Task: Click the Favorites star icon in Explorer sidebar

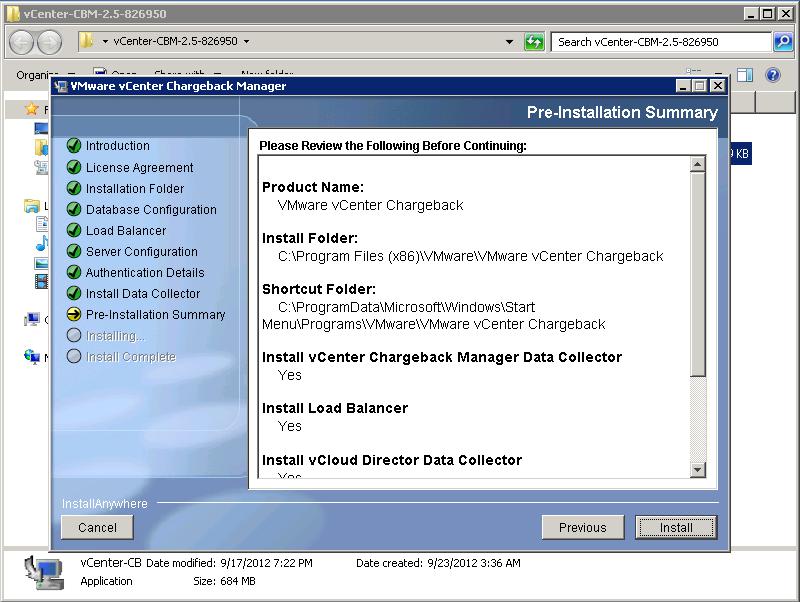Action: point(32,109)
